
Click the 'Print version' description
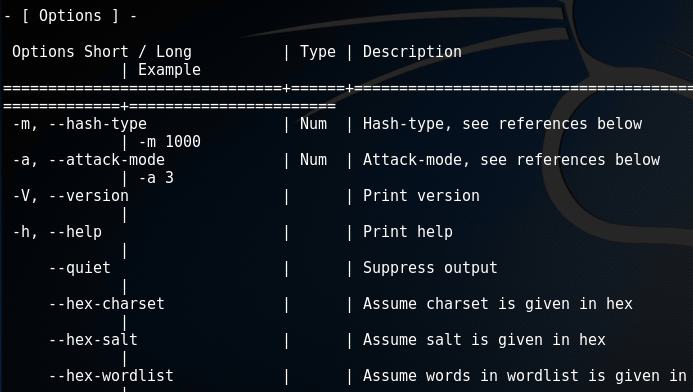point(421,196)
